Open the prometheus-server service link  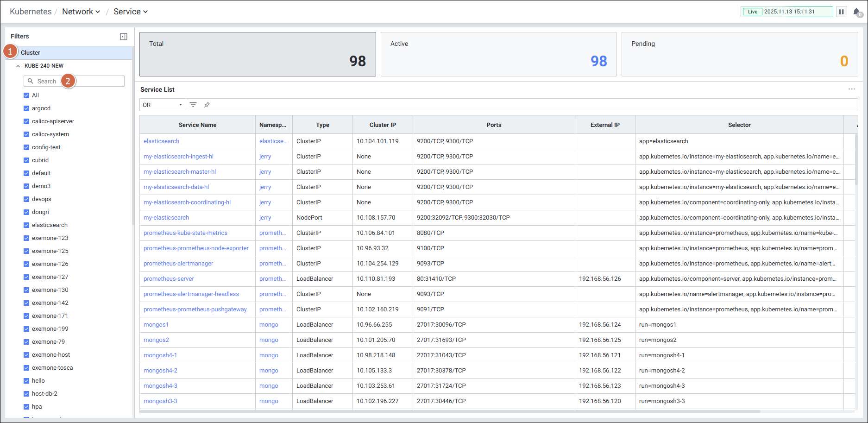(169, 279)
